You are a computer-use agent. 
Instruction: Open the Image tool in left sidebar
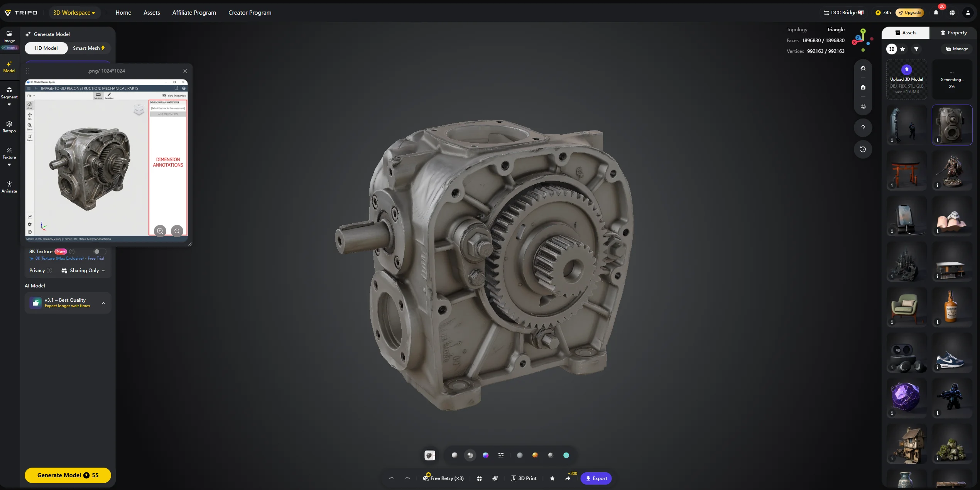tap(9, 37)
